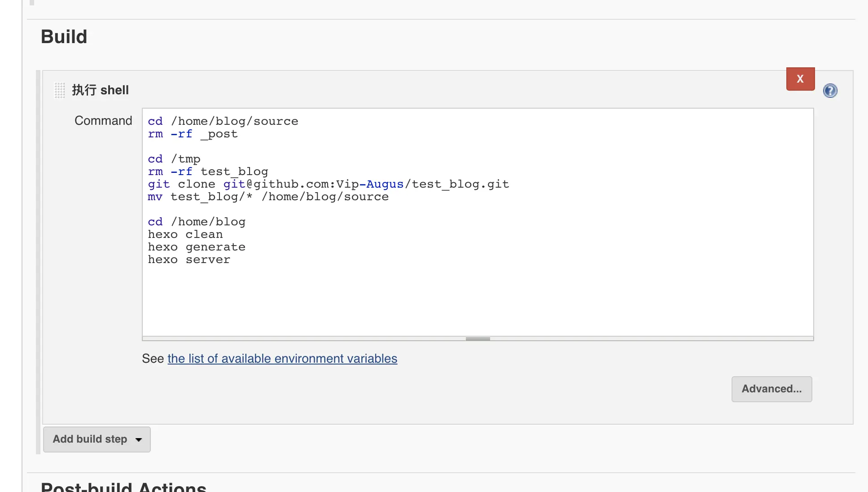This screenshot has width=868, height=492.
Task: Click the git clone command line
Action: click(328, 184)
